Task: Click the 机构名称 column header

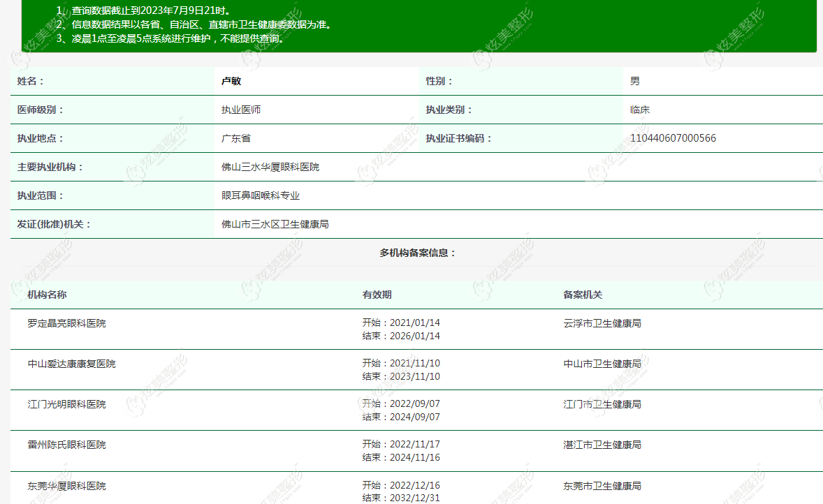Action: (48, 295)
